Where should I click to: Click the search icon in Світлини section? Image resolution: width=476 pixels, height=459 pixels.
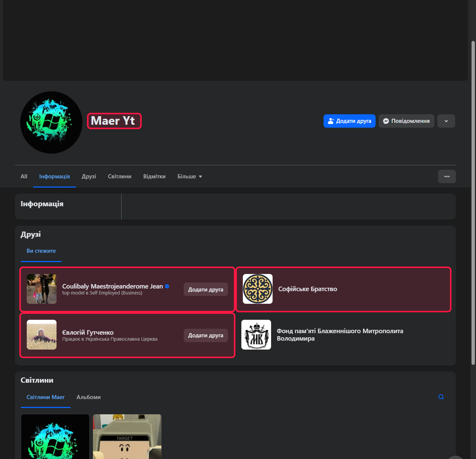coord(441,397)
